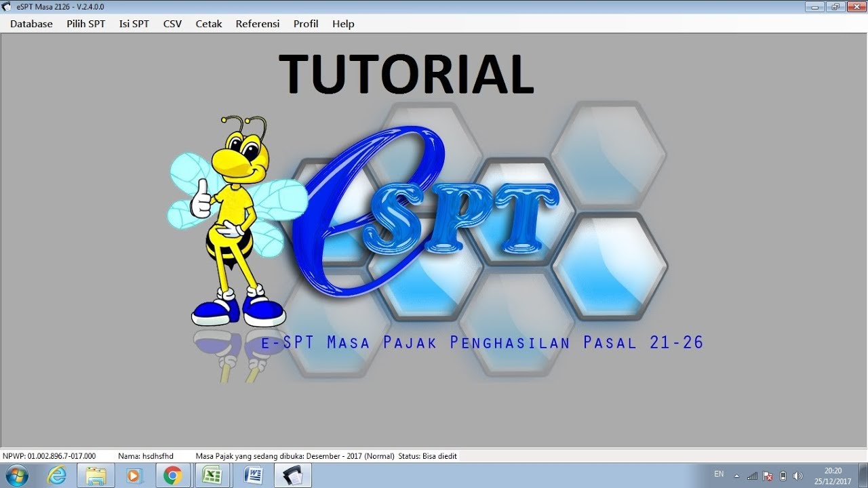This screenshot has width=868, height=488.
Task: Open the Isi SPT menu
Action: (134, 24)
